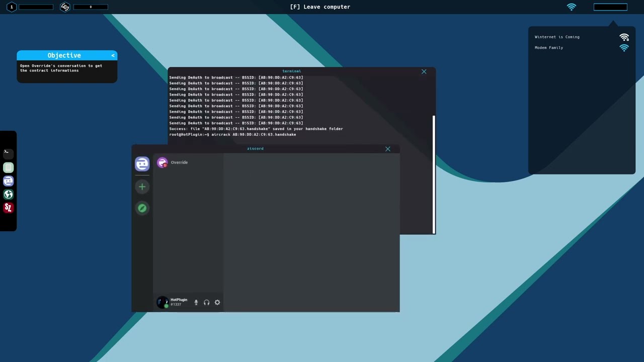The height and width of the screenshot is (362, 644).
Task: Click the level 1 hexagon badge
Action: pos(12,7)
